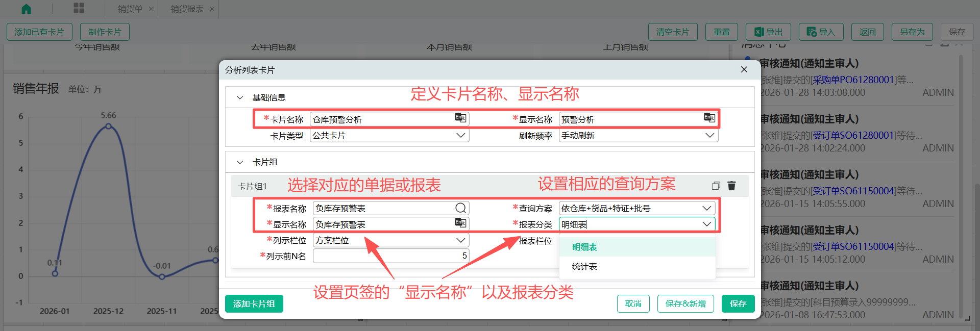The image size is (980, 331).
Task: Select 明细表 option in the list
Action: pyautogui.click(x=584, y=247)
